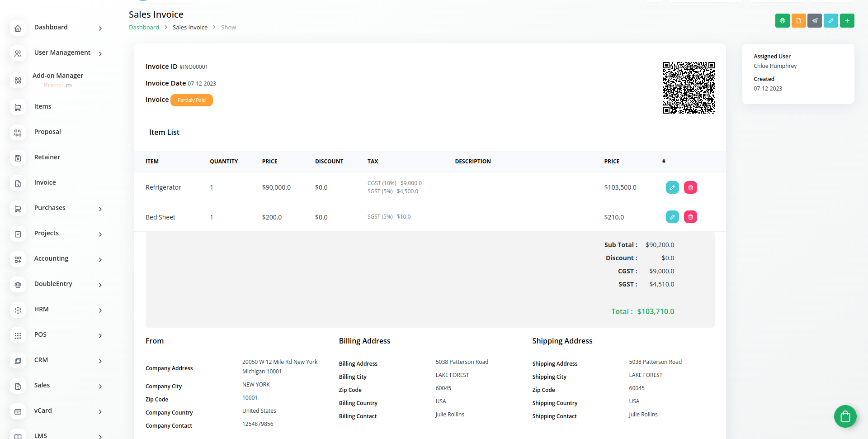Expand the Accounting submenu chevron
Image resolution: width=868 pixels, height=439 pixels.
point(100,259)
